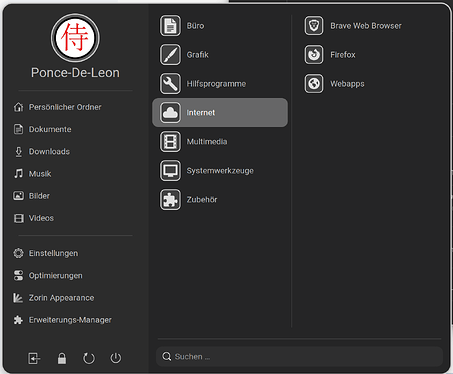Image resolution: width=453 pixels, height=374 pixels.
Task: Click the Multimedia film strip icon
Action: (170, 142)
